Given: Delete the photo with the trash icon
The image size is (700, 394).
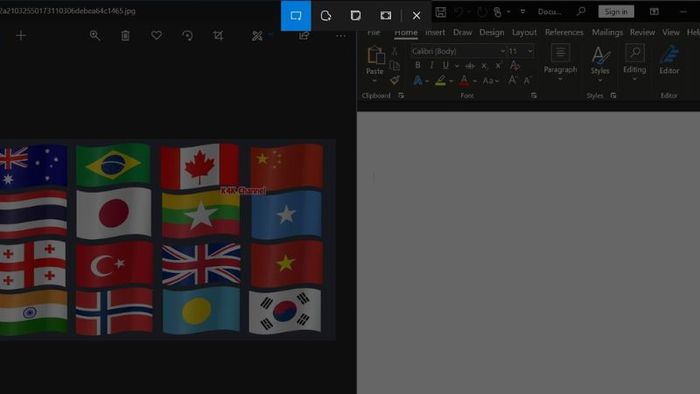Looking at the screenshot, I should [x=125, y=35].
